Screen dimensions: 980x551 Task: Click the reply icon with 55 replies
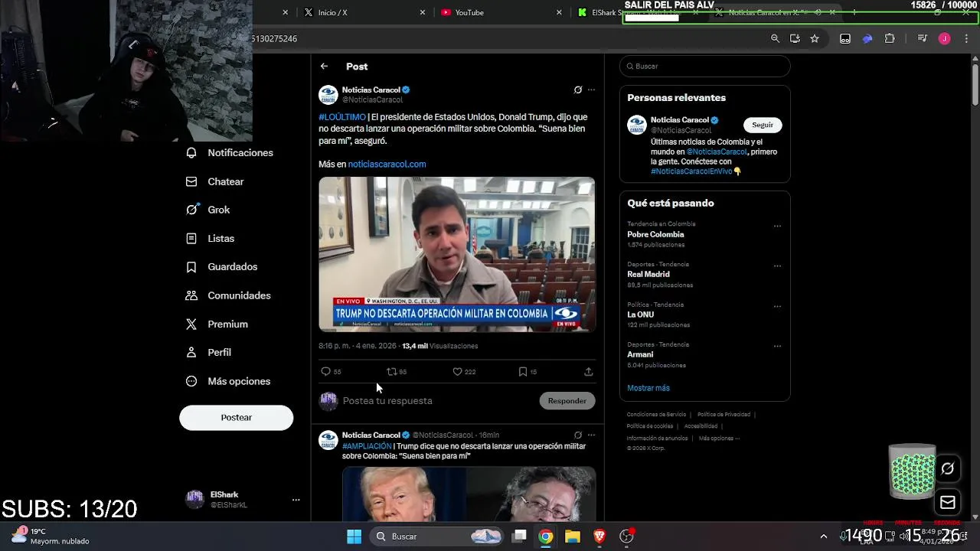coord(326,372)
